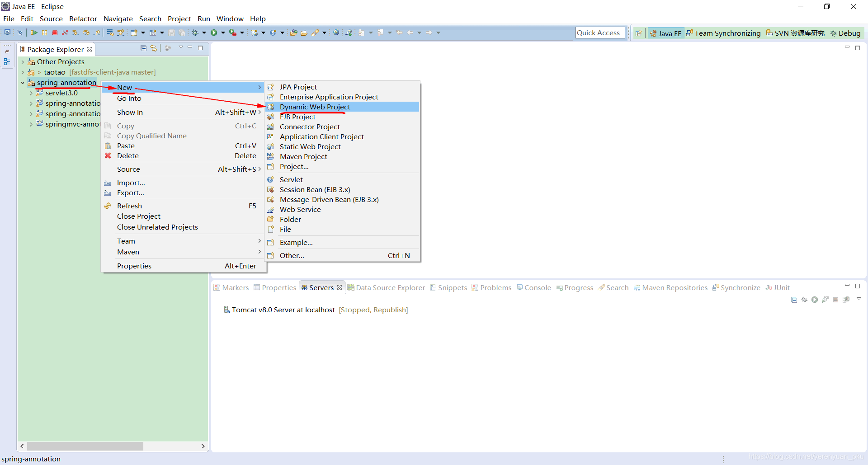Viewport: 868px width, 465px height.
Task: Open the Window menu in menu bar
Action: (x=230, y=19)
